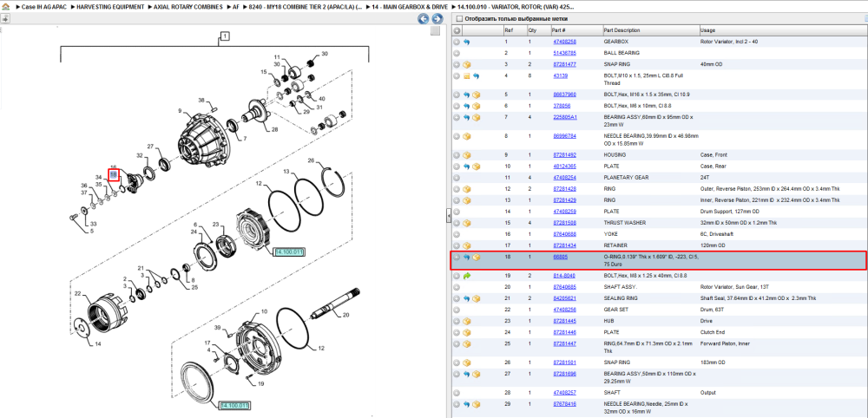The height and width of the screenshot is (418, 868).
Task: Select callout 22 on the drum gear set
Action: pyautogui.click(x=78, y=294)
